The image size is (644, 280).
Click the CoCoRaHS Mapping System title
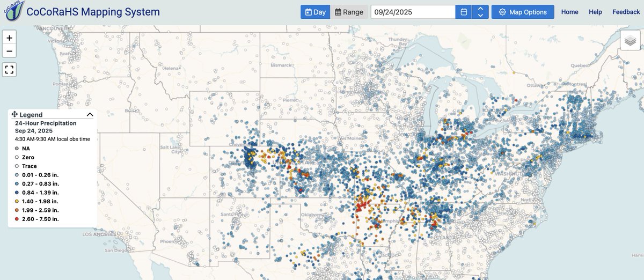coord(93,12)
